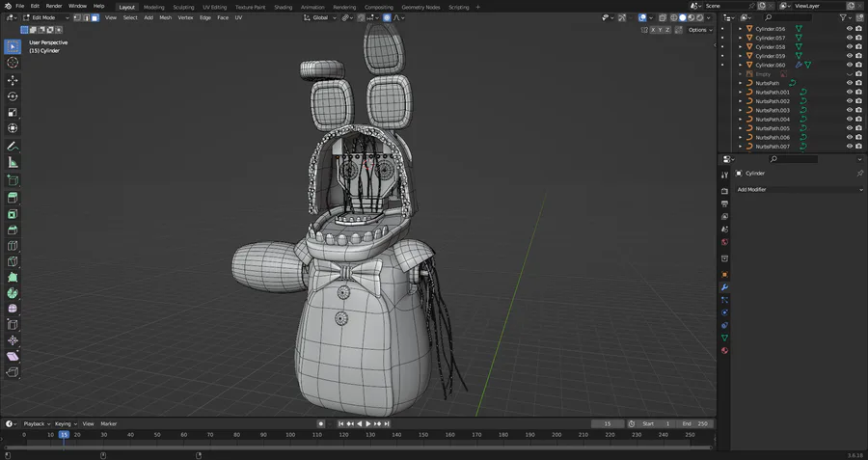Open the Render menu
Viewport: 868px width, 460px height.
click(x=54, y=6)
